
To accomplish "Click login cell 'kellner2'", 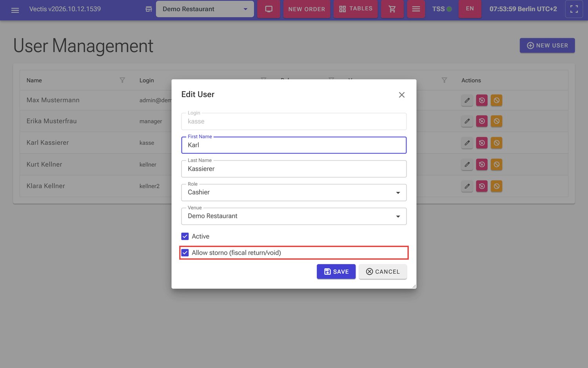I will point(149,186).
